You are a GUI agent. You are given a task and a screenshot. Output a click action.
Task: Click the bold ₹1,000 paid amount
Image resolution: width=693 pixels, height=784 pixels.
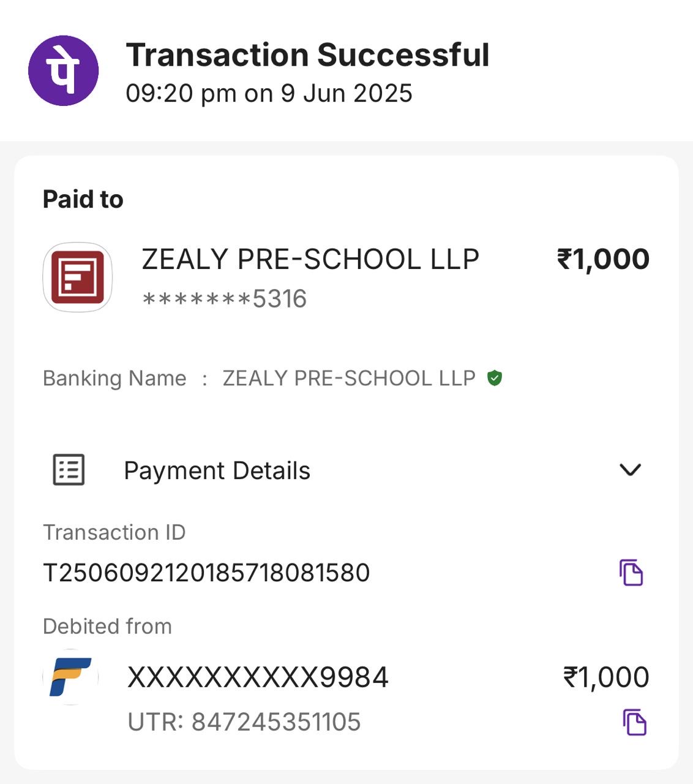tap(603, 259)
